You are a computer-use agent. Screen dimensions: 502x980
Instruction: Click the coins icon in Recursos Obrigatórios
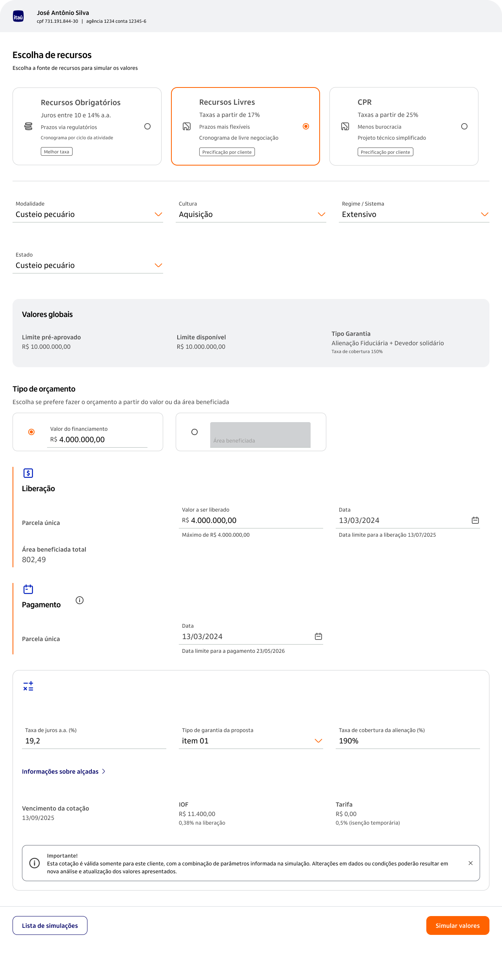point(28,126)
